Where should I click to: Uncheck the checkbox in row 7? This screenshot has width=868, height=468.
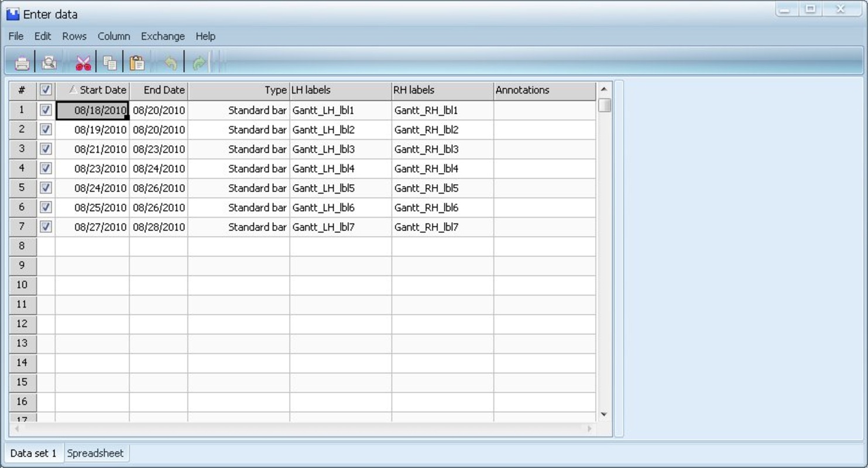[x=46, y=226]
